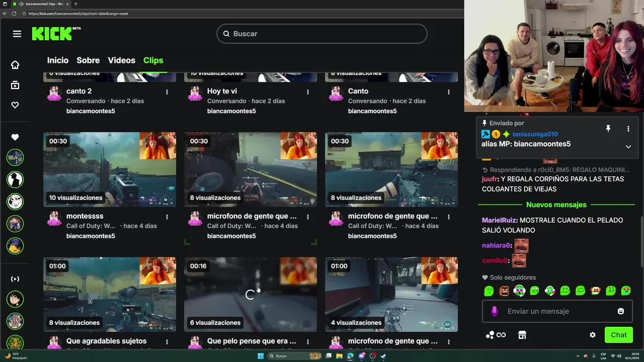644x362 pixels.
Task: Click the green Chat button
Action: pos(618,335)
